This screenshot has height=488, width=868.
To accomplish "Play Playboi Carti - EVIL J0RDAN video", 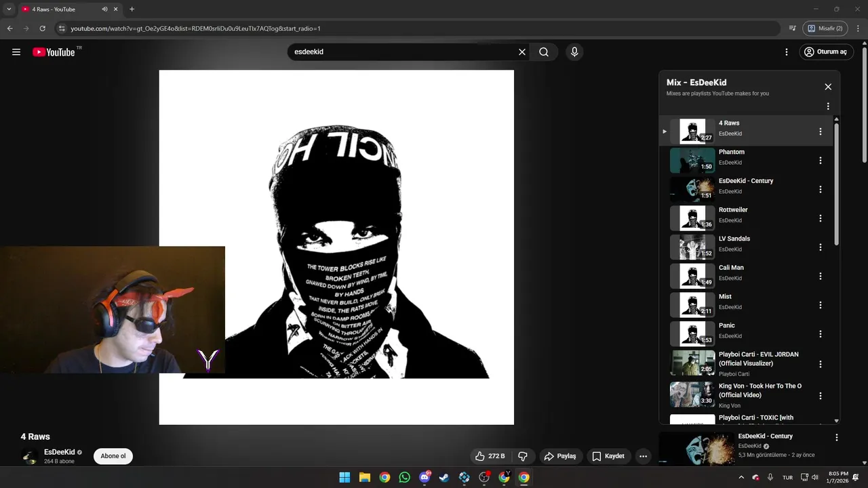I will (759, 359).
